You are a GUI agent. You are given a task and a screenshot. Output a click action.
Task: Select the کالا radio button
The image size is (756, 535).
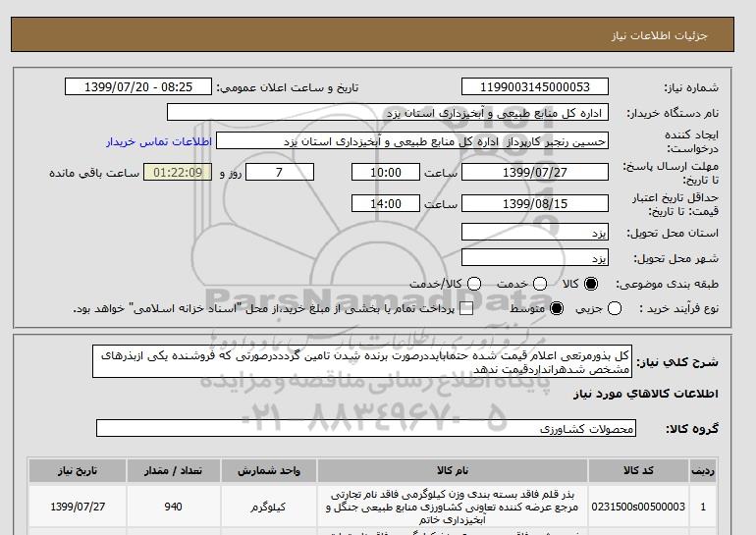coord(591,284)
